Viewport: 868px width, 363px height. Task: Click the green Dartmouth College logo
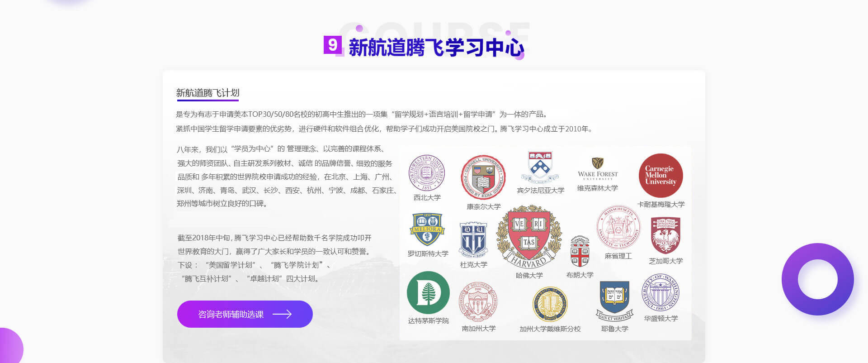[x=428, y=292]
